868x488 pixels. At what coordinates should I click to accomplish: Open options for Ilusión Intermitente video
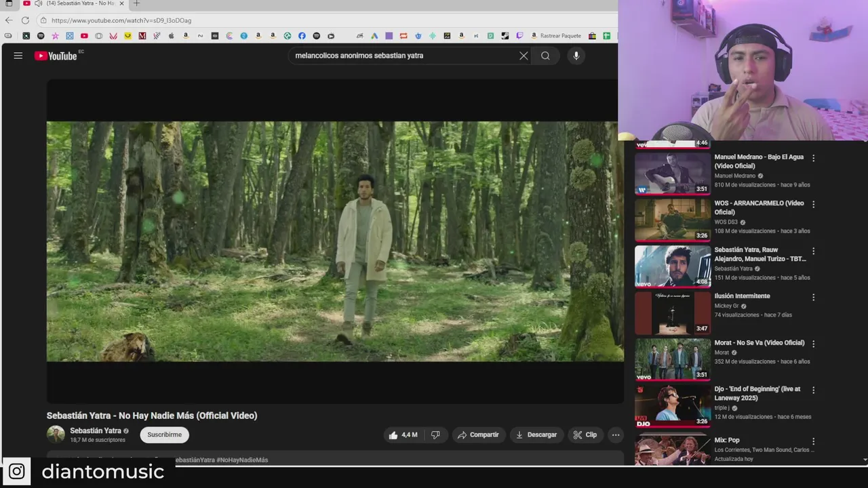[x=813, y=297]
